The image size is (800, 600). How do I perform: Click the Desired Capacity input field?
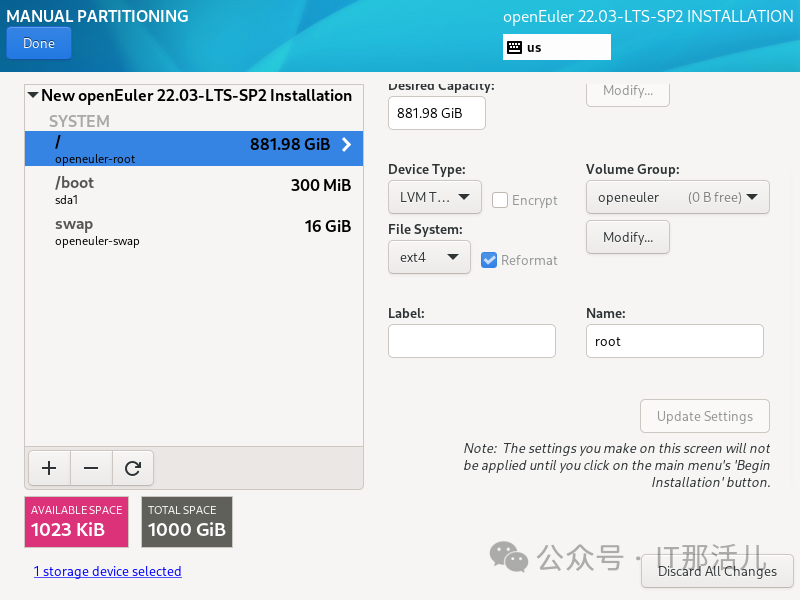coord(436,113)
